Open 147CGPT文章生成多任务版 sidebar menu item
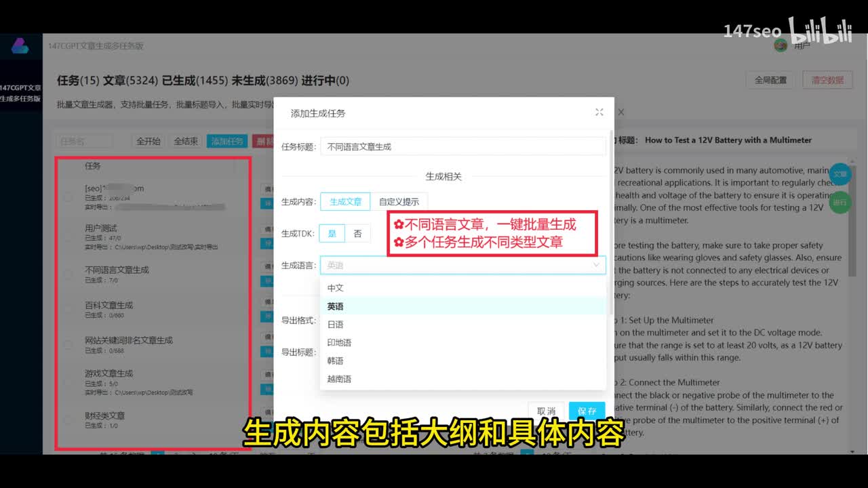The image size is (868, 488). click(20, 93)
